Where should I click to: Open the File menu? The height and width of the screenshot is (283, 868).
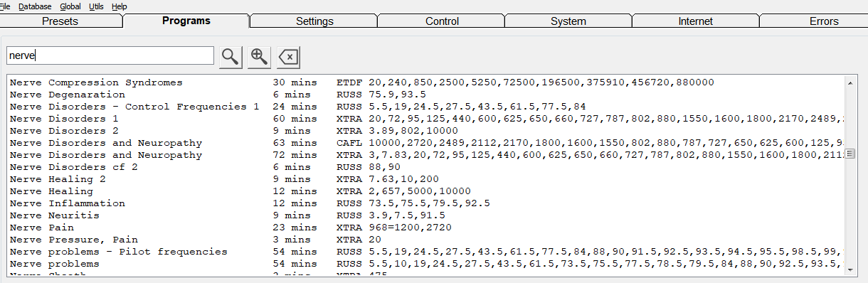coord(5,6)
